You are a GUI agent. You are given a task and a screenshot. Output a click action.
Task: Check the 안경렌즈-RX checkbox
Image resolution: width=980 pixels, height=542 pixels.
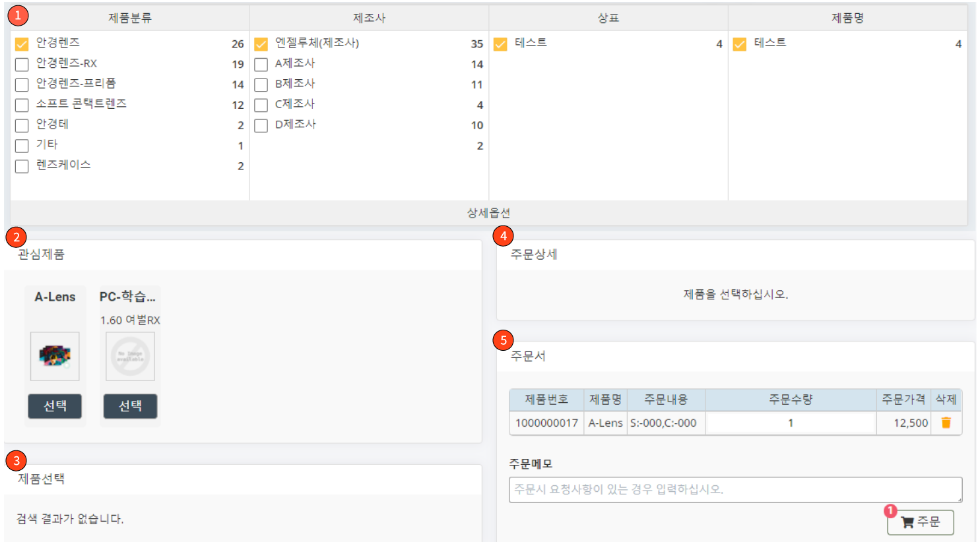22,63
